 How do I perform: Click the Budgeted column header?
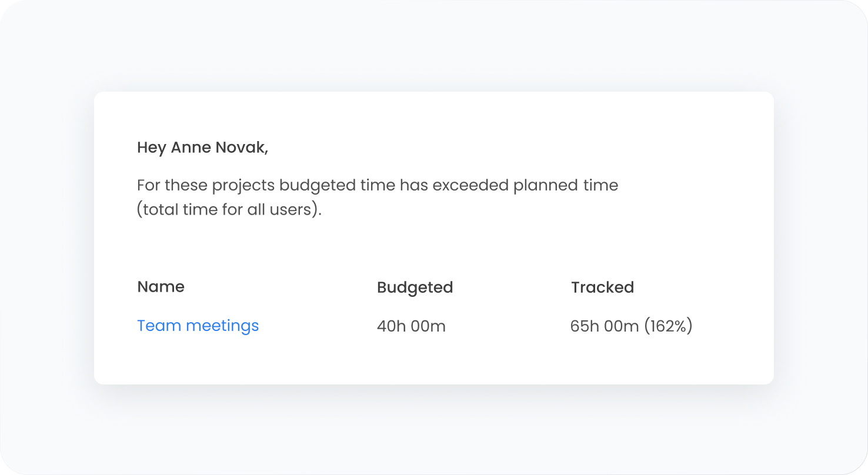tap(415, 287)
